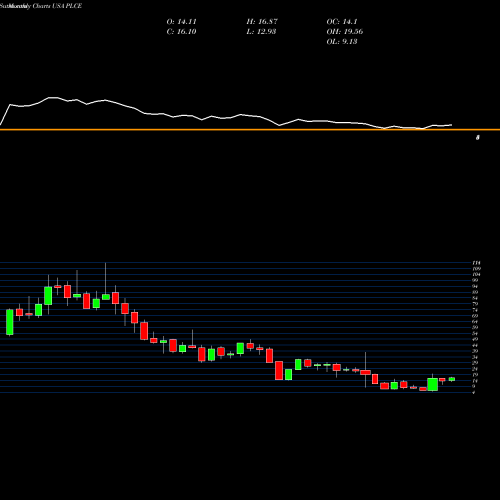500x500 pixels.
Task: Click the "OL: 9.13" reading
Action: tap(342, 42)
